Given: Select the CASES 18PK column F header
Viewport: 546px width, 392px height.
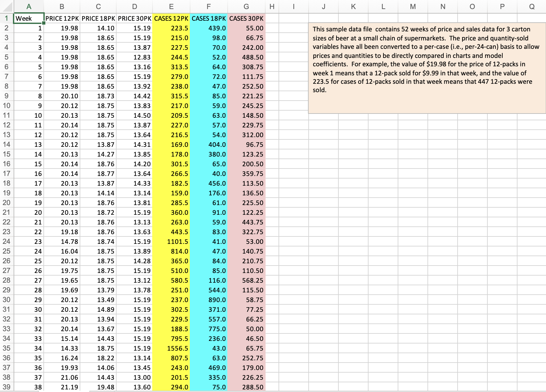Looking at the screenshot, I should (209, 6).
